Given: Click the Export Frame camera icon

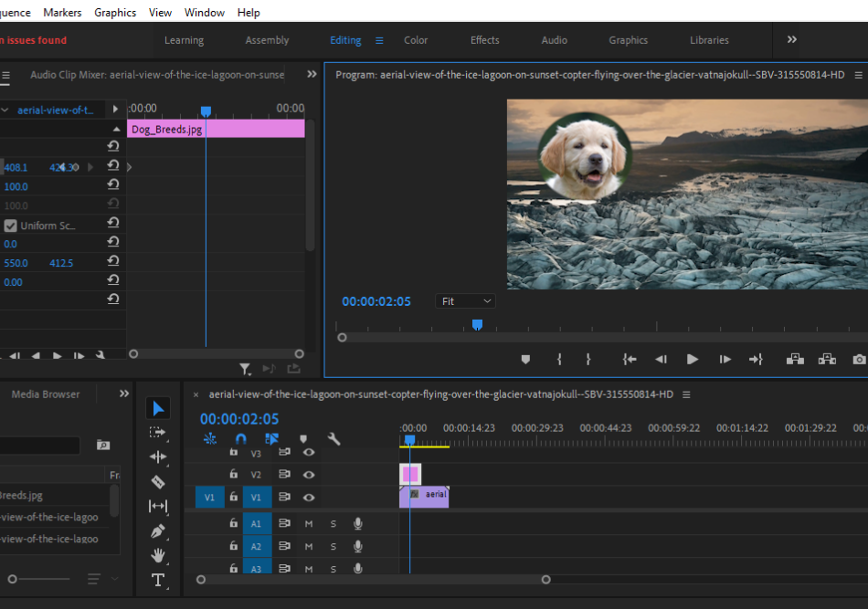Looking at the screenshot, I should pyautogui.click(x=859, y=360).
